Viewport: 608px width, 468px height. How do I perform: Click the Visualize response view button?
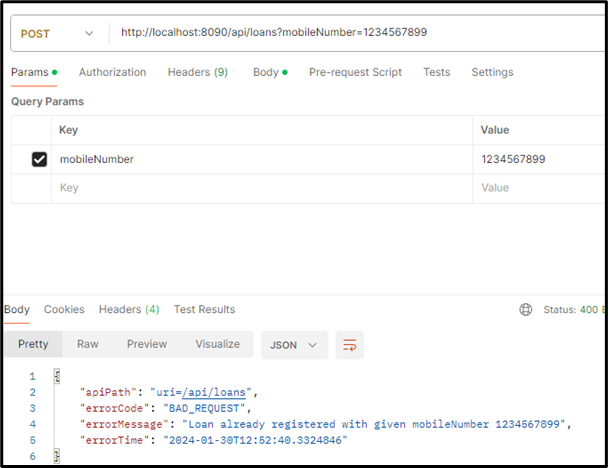click(x=217, y=344)
